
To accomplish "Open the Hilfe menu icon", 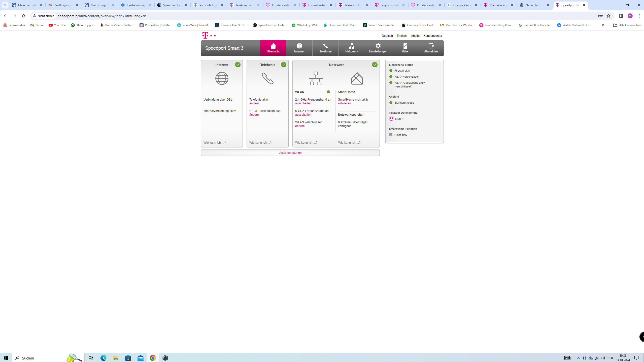I will tap(405, 46).
